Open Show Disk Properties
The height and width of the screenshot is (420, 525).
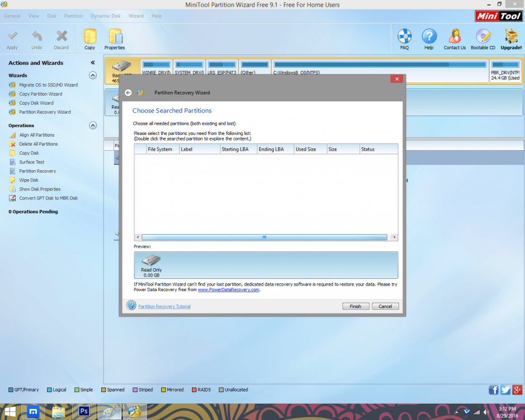click(40, 189)
